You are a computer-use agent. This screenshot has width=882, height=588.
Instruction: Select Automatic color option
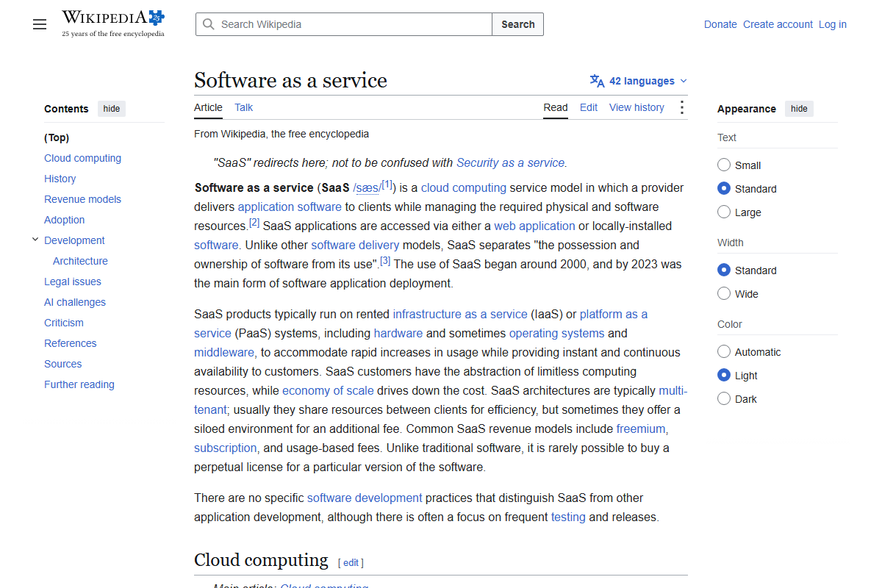pyautogui.click(x=724, y=351)
